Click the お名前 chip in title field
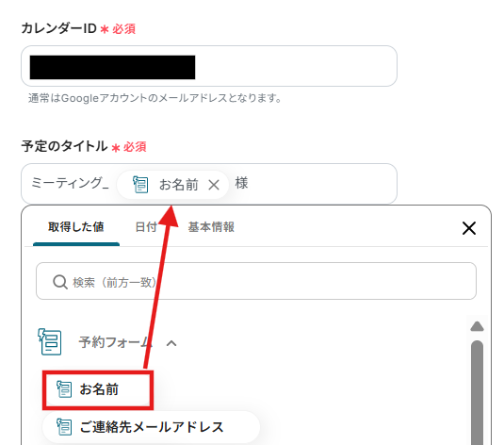Screen dimensions: 504x445 coord(172,185)
